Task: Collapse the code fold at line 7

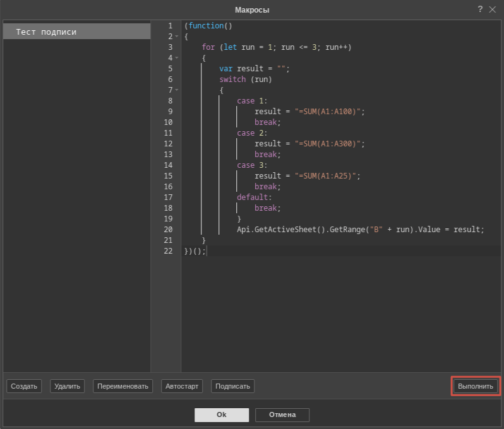Action: [x=177, y=90]
